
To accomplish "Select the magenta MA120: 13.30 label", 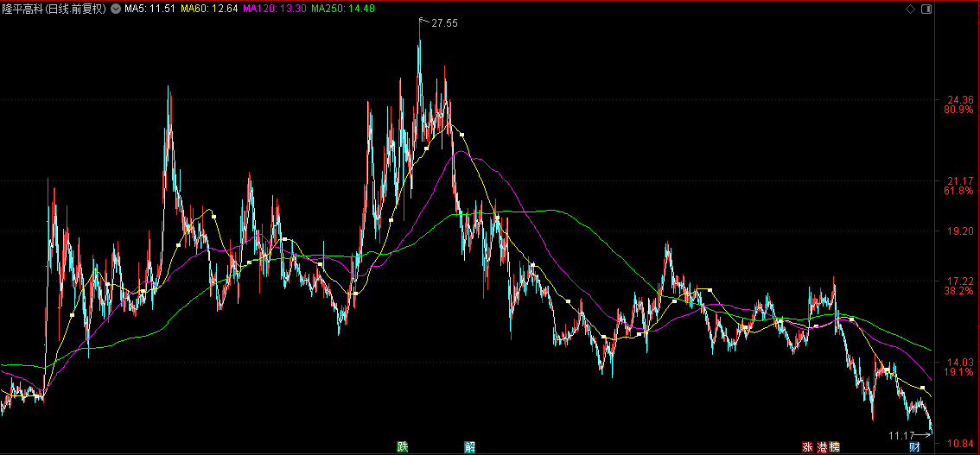I will 274,9.
